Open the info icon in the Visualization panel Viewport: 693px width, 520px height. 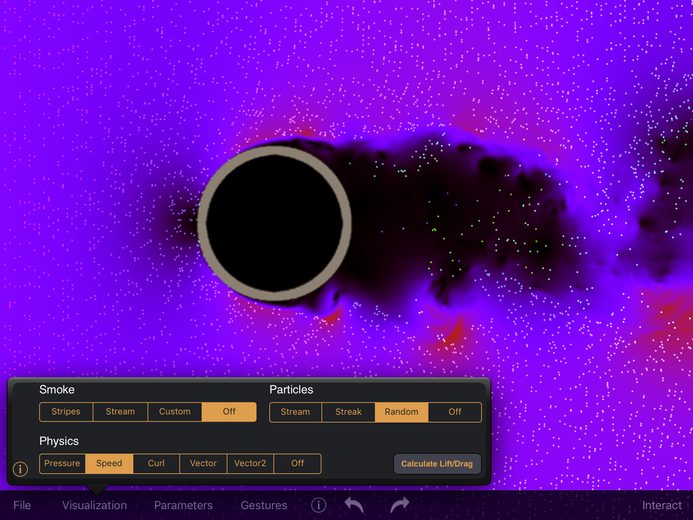pyautogui.click(x=20, y=469)
